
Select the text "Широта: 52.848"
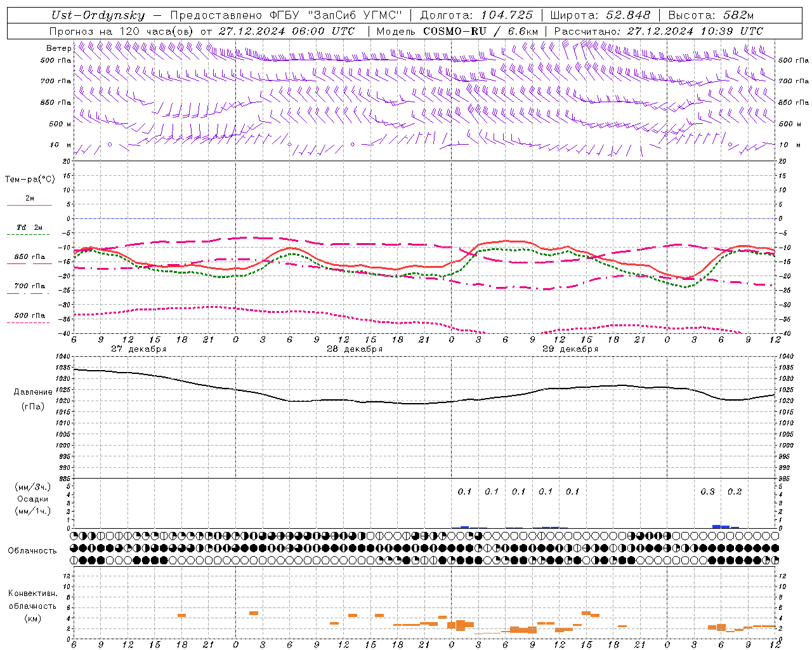coord(601,16)
